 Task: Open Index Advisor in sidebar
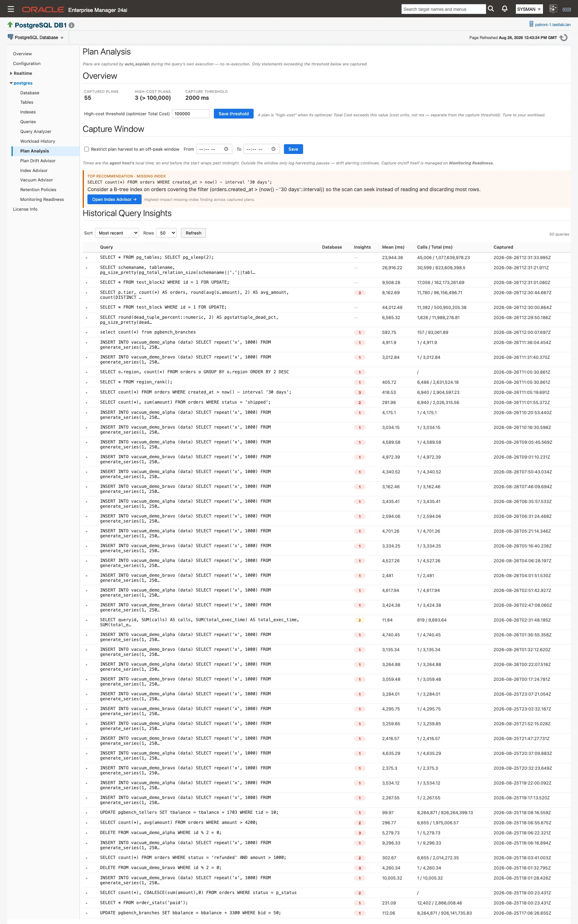(34, 171)
